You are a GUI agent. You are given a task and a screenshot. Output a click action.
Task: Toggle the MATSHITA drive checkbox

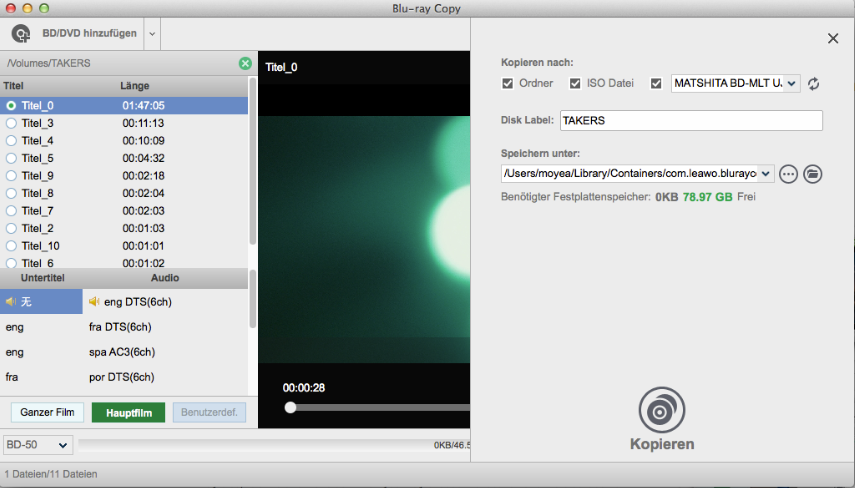coord(656,83)
